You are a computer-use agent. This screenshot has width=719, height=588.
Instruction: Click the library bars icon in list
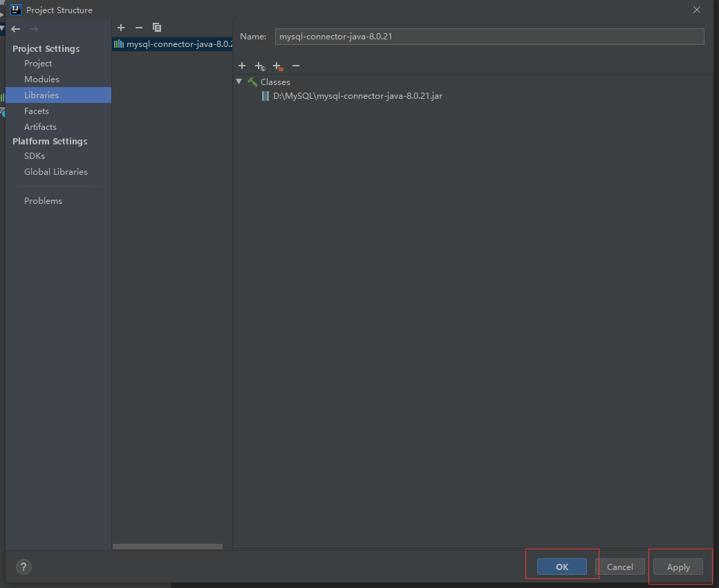[119, 44]
